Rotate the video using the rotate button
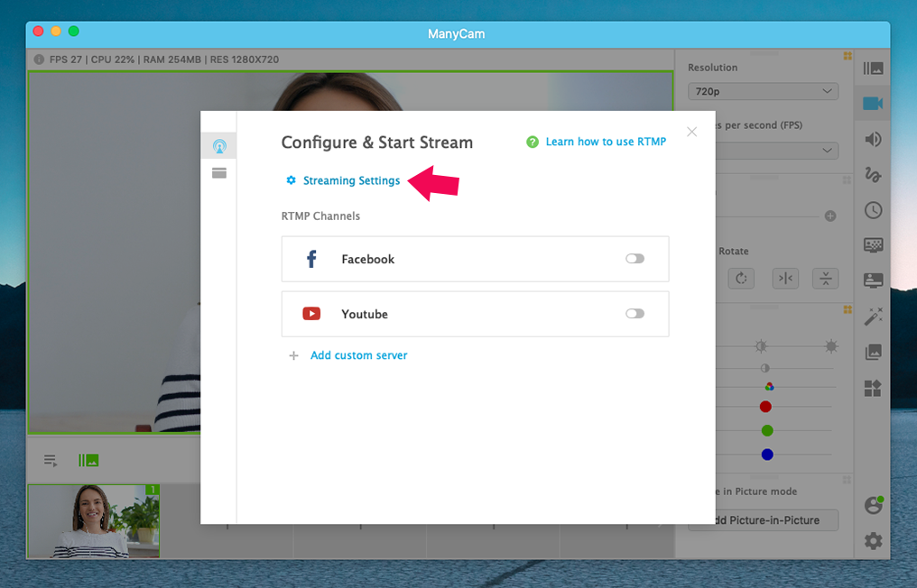The image size is (917, 588). tap(741, 279)
